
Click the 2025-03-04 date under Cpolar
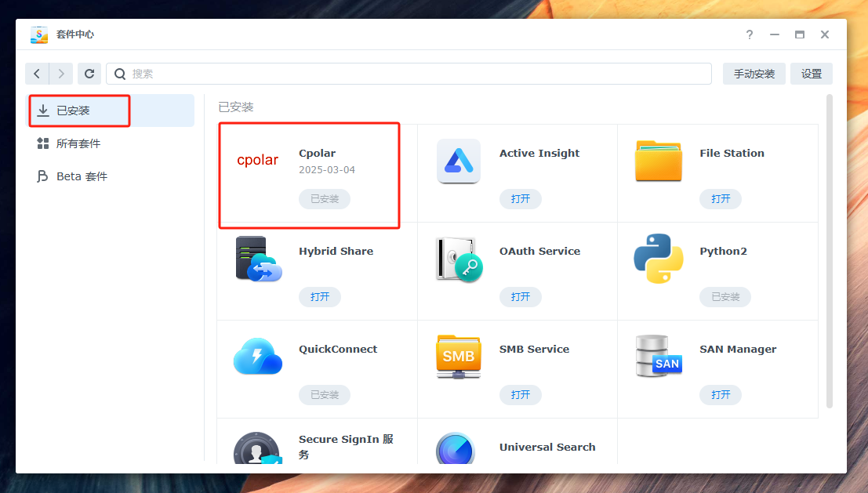point(327,170)
